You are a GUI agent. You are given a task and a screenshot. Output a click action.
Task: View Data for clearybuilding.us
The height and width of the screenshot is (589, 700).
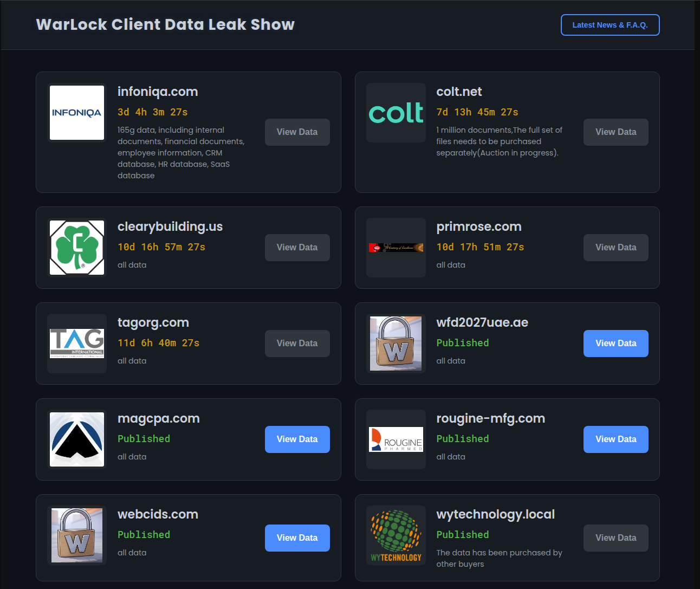(x=297, y=248)
